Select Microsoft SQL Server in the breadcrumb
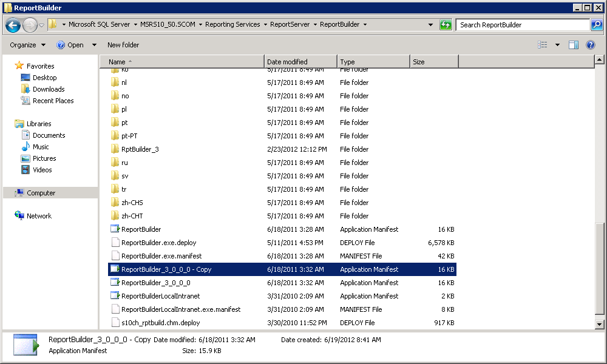The image size is (607, 364). coord(99,24)
